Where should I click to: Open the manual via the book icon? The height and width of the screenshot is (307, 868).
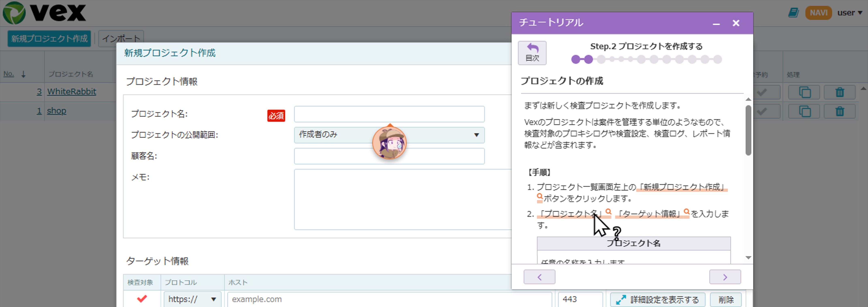[794, 12]
